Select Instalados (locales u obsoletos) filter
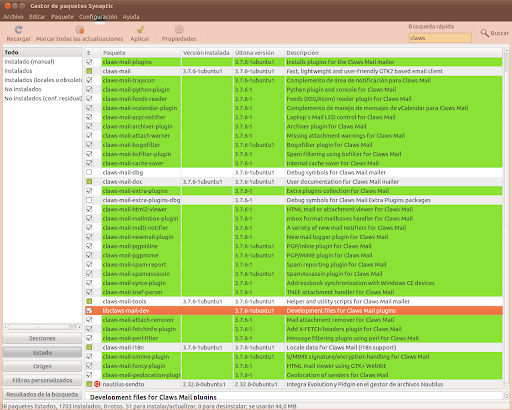The height and width of the screenshot is (410, 512). pos(42,80)
